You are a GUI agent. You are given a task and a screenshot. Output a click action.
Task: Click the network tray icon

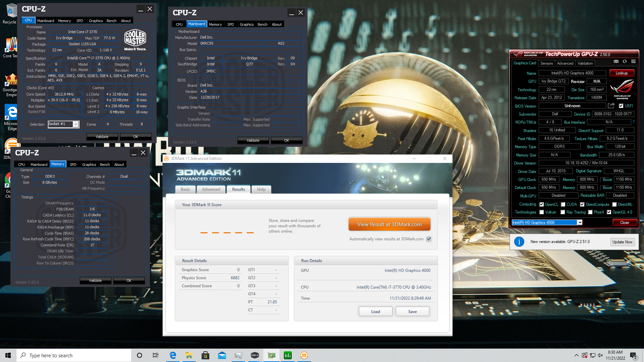593,355
